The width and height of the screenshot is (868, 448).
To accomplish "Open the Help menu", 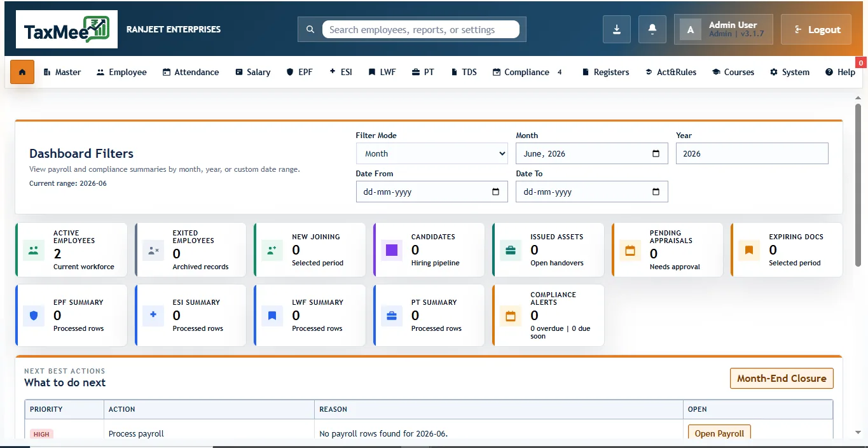I will coord(840,72).
